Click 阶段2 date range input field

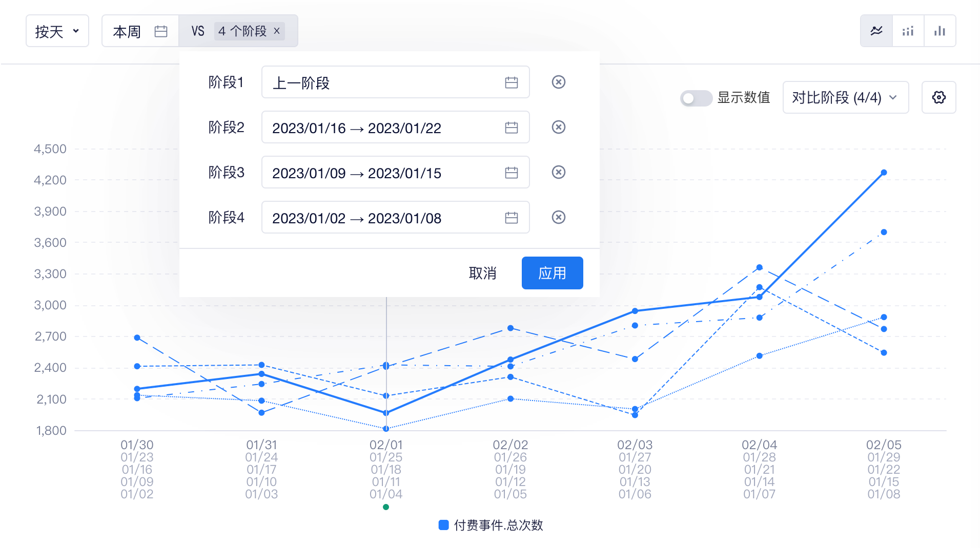click(x=395, y=127)
